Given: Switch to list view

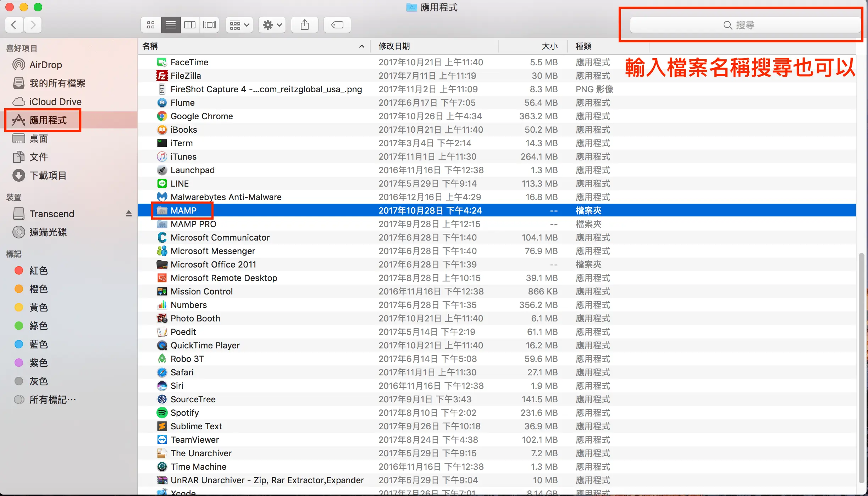Looking at the screenshot, I should click(171, 25).
